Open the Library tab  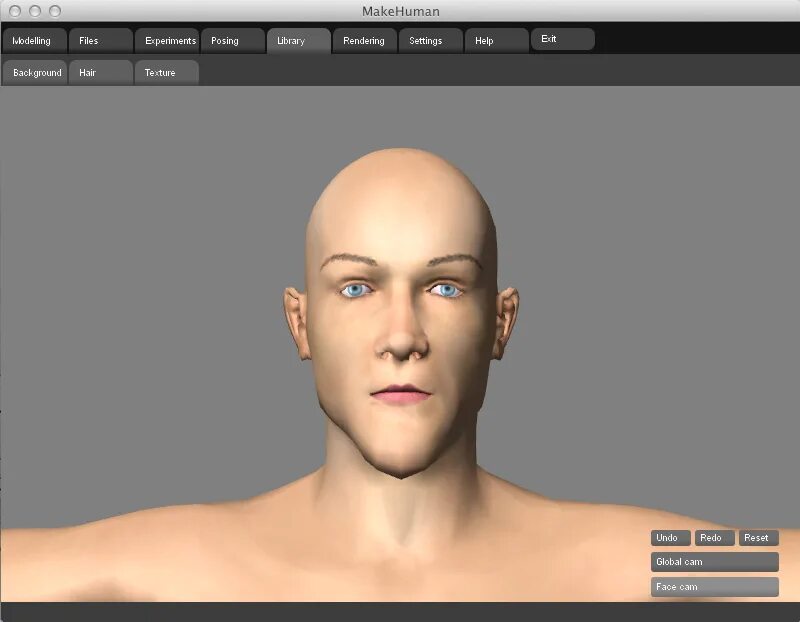(294, 41)
